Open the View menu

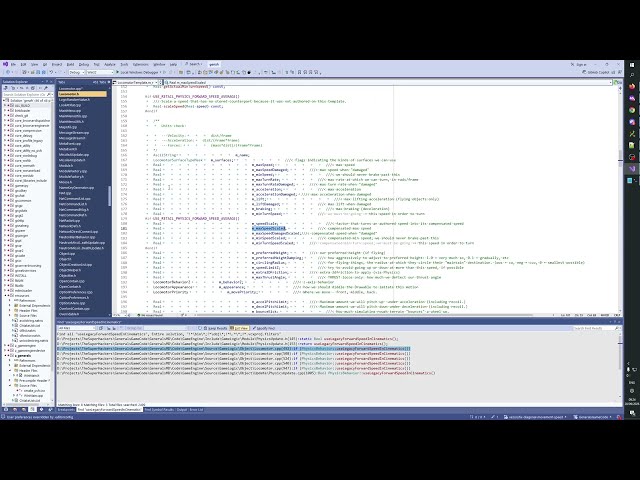35,64
